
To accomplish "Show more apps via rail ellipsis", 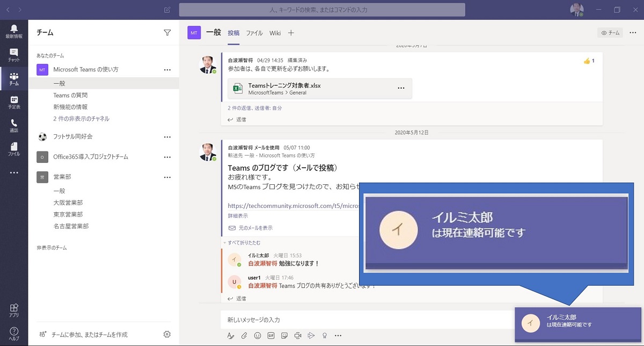I will coord(14,172).
